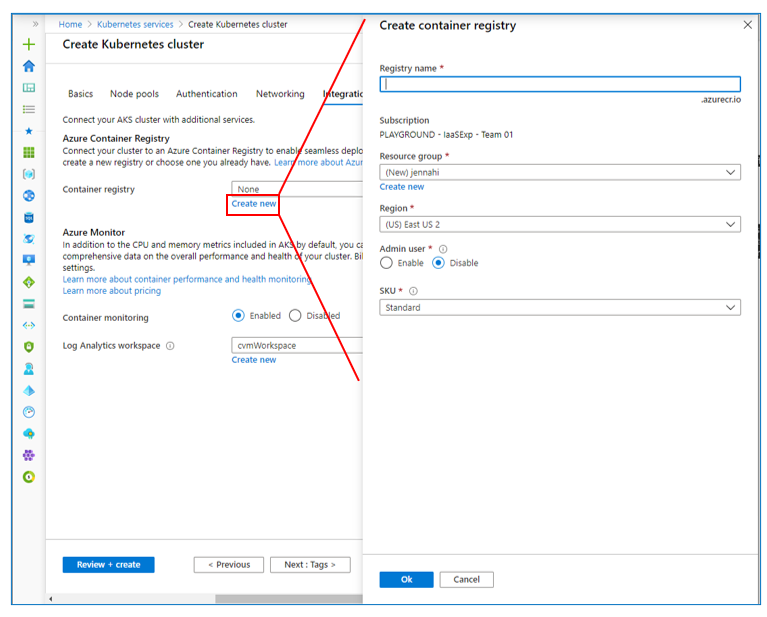This screenshot has height=617, width=767.
Task: Select Disable for Admin user
Action: coord(438,263)
